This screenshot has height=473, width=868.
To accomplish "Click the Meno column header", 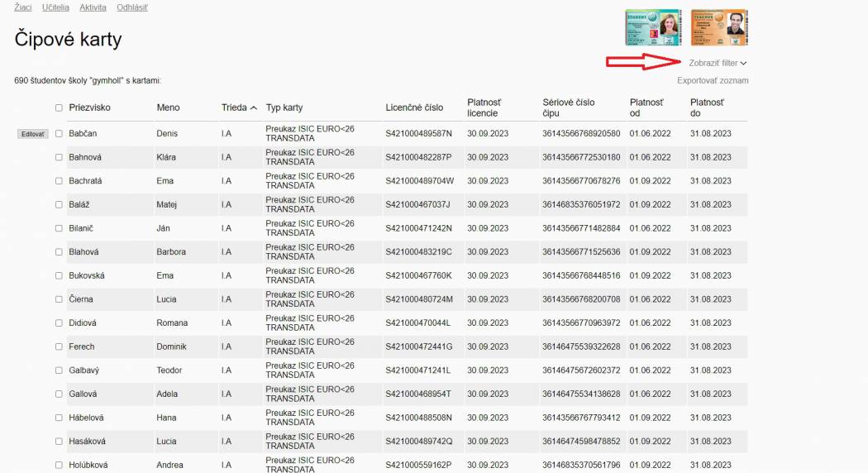I will point(168,107).
